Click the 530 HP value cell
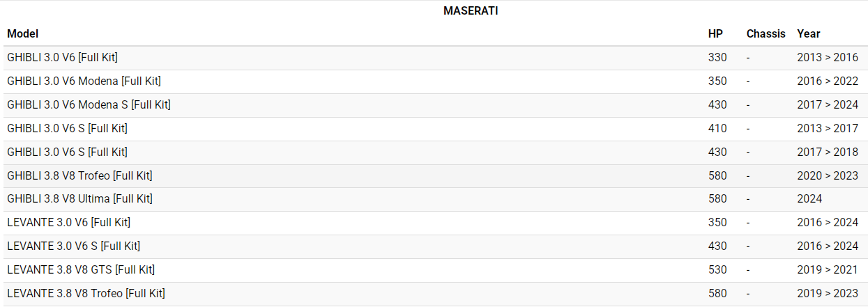This screenshot has width=868, height=307. [x=717, y=270]
